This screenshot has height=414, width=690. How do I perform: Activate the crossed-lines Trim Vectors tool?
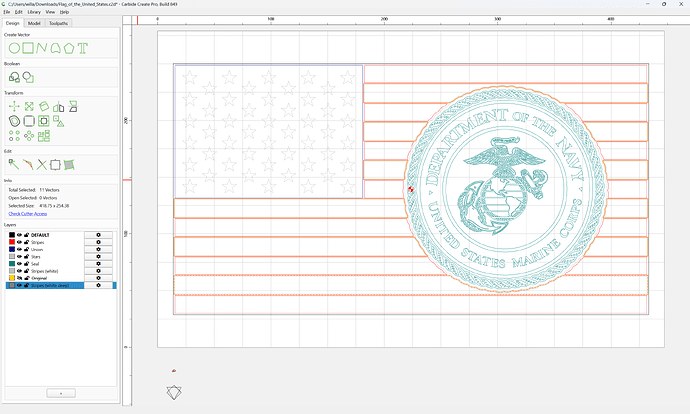[x=41, y=165]
